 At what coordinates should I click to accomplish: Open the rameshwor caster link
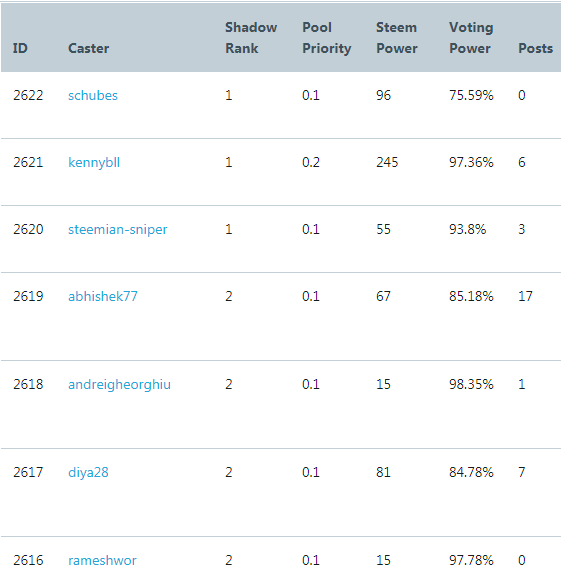(x=102, y=561)
